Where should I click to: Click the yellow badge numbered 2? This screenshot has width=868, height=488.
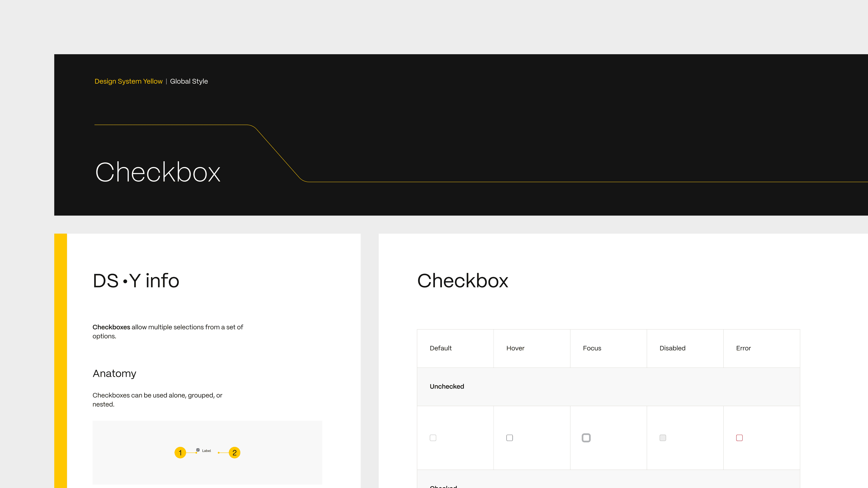(x=235, y=453)
